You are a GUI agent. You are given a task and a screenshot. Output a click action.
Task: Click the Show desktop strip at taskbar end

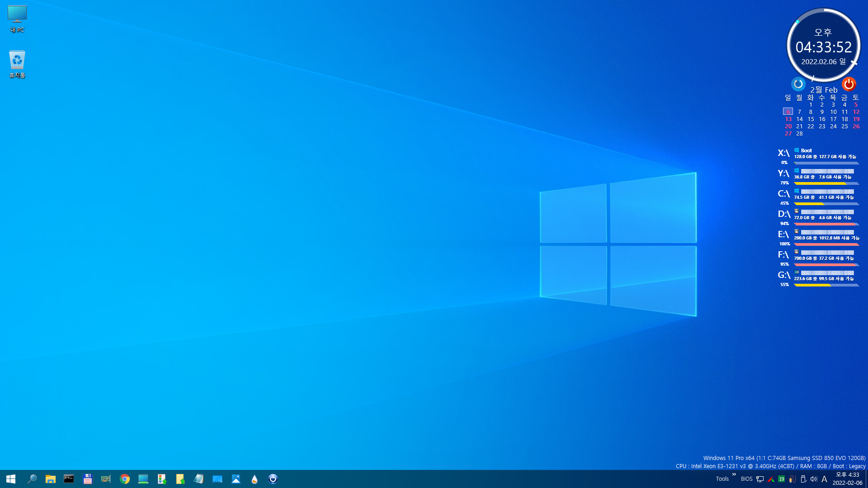pyautogui.click(x=866, y=479)
